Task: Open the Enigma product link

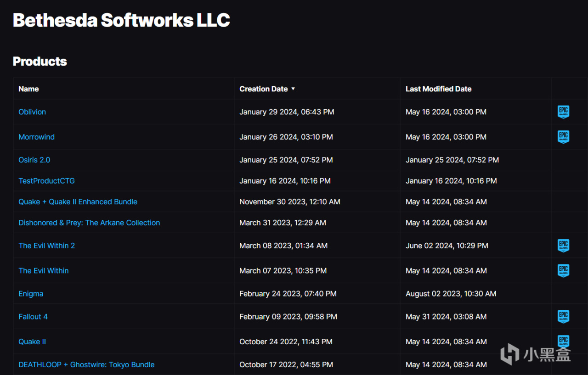Action: pyautogui.click(x=31, y=294)
